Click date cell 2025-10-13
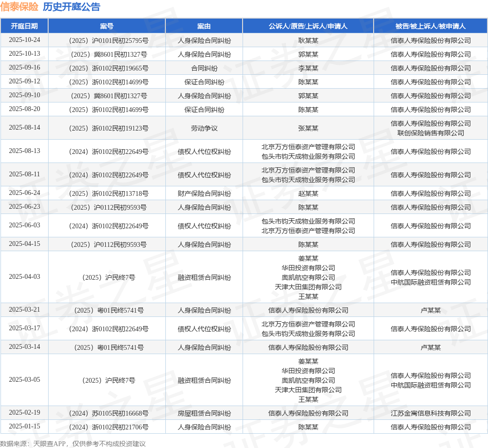The height and width of the screenshot is (448, 488). 24,53
